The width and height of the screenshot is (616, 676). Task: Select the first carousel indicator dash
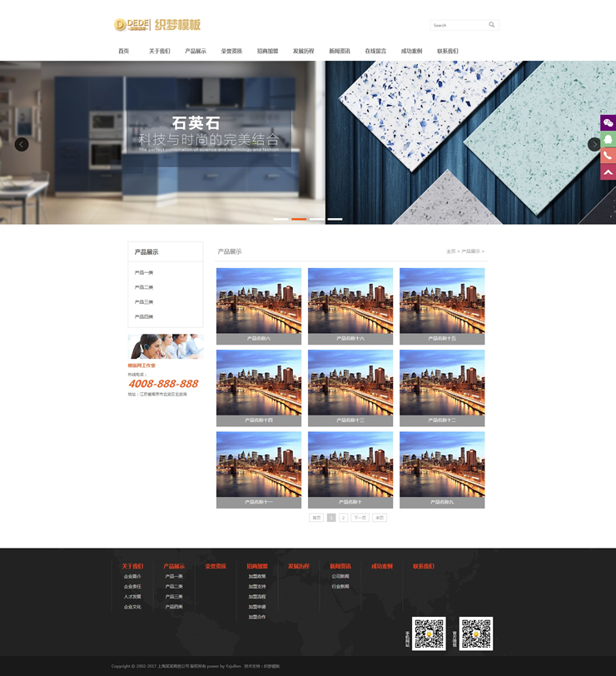281,219
